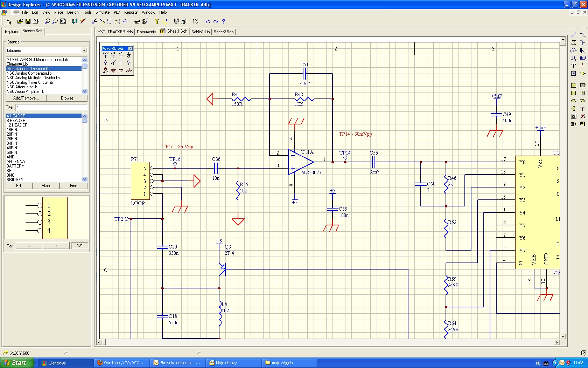
Task: Click the help question mark icon
Action: pos(223,21)
